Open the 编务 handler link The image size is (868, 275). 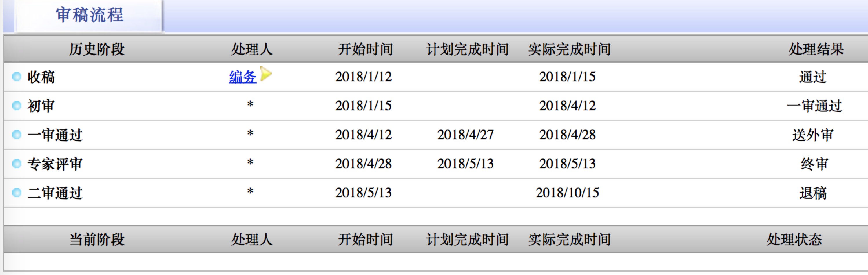point(242,77)
